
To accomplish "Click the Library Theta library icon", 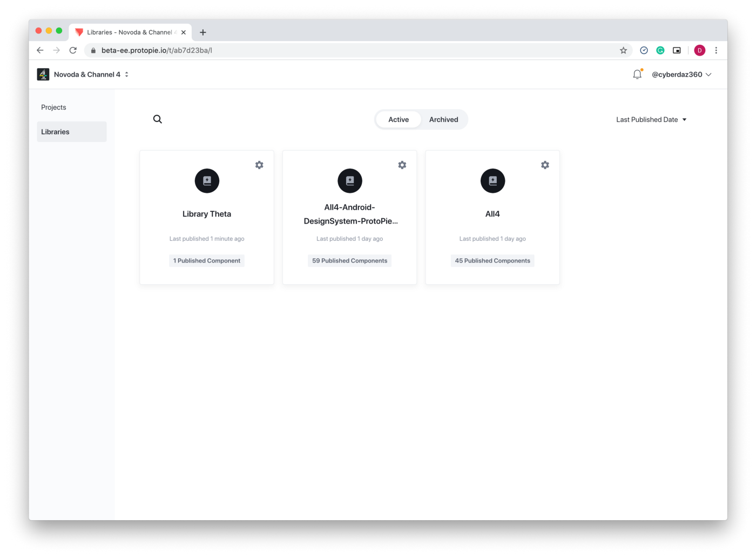I will (207, 181).
